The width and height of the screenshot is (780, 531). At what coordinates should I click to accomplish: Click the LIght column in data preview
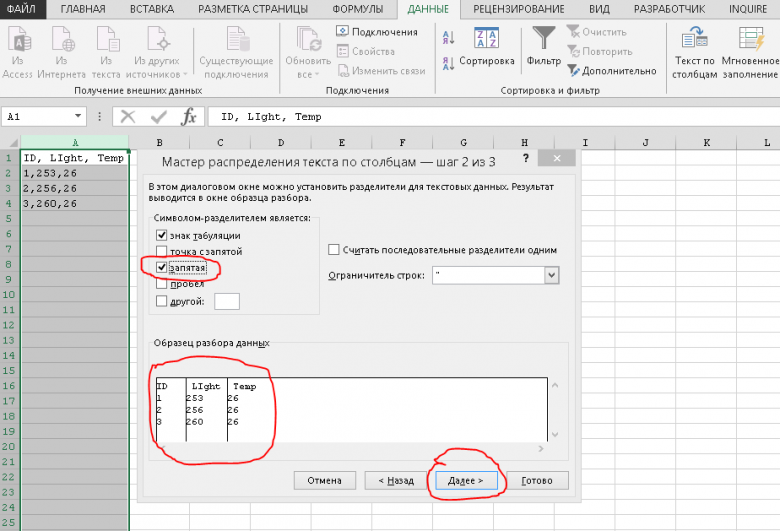point(206,409)
